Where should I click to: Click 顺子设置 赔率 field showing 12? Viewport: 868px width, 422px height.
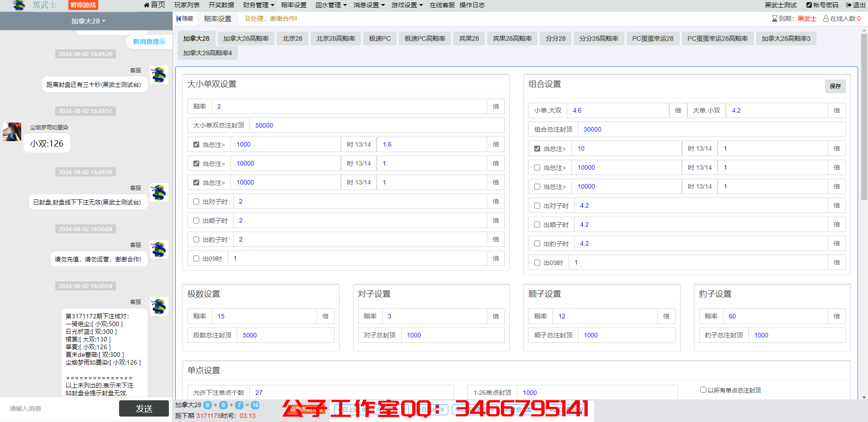coord(605,316)
